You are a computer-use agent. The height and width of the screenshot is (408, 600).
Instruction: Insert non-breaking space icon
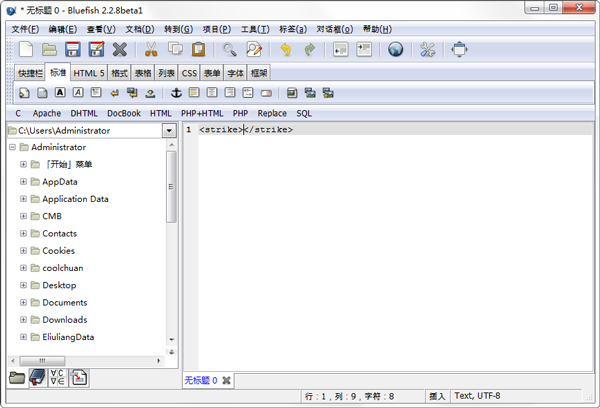150,93
